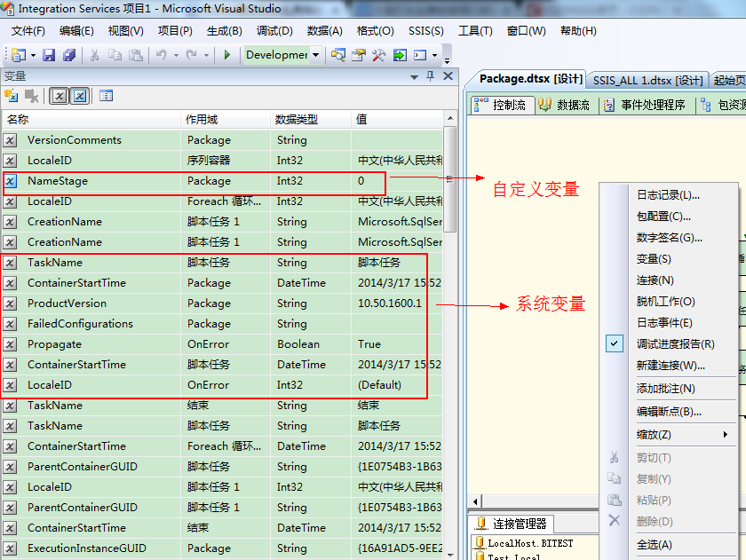Screen dimensions: 746x560
Task: Select 添加批注(N) from the context menu
Action: click(x=665, y=389)
